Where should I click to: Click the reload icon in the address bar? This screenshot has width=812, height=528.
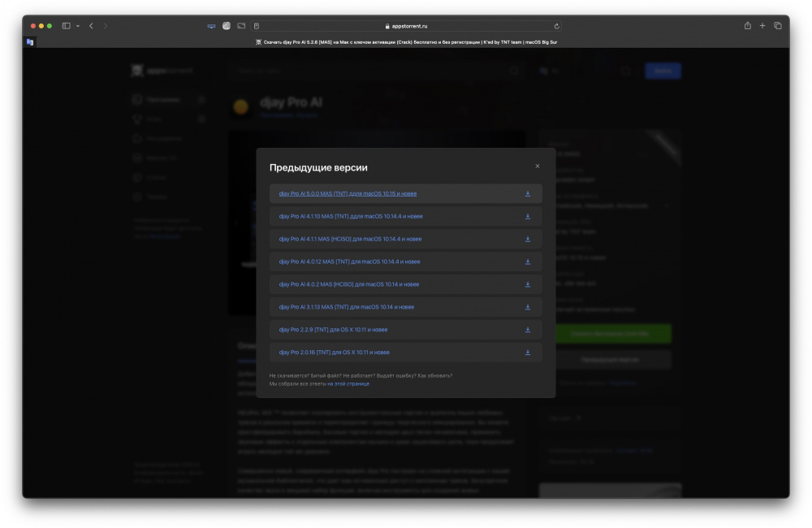(556, 25)
